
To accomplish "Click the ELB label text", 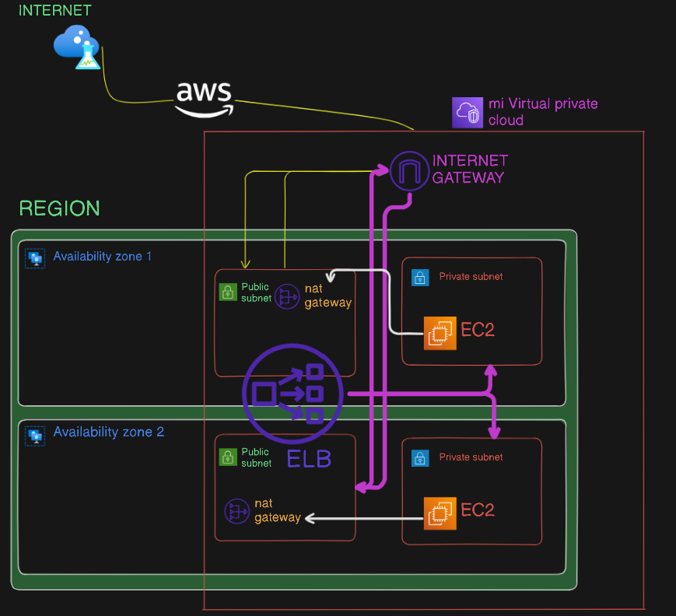I will coord(309,459).
